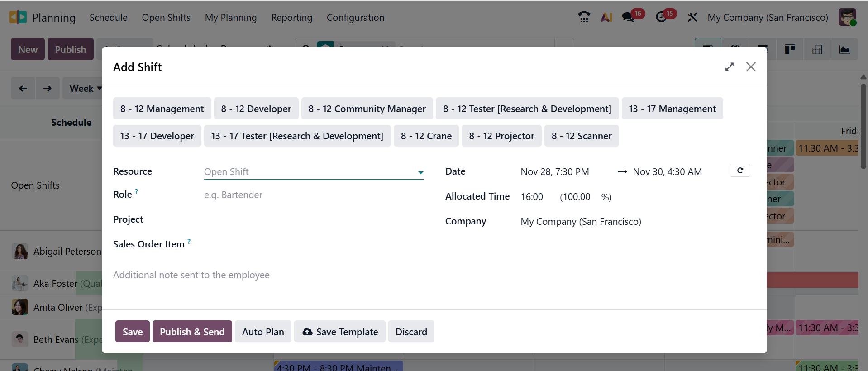Open company switcher My Company (San Francisco)

tap(768, 18)
